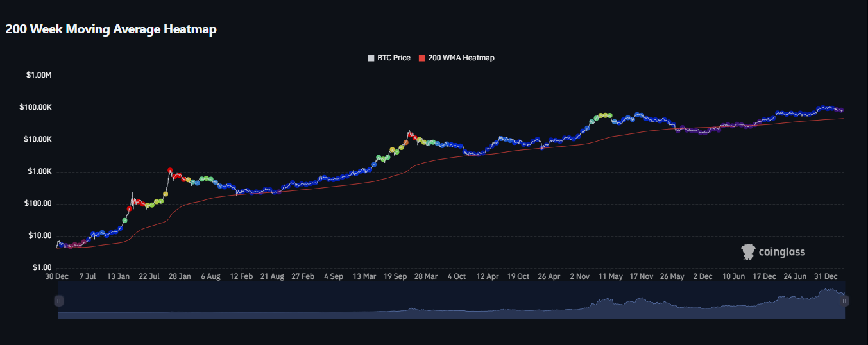Click the 12 Feb x-axis date label
The height and width of the screenshot is (345, 868).
point(241,277)
